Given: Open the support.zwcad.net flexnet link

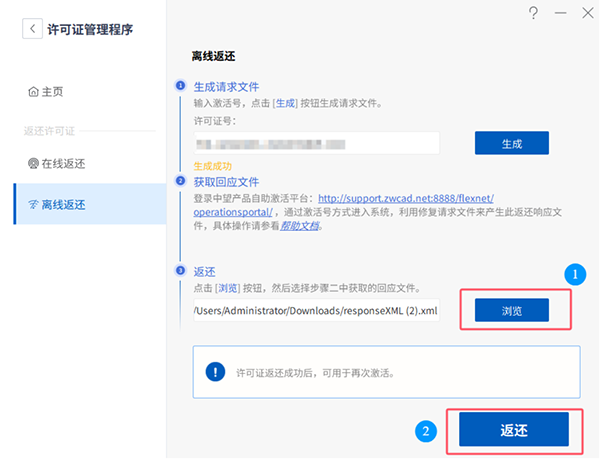Looking at the screenshot, I should coord(406,199).
